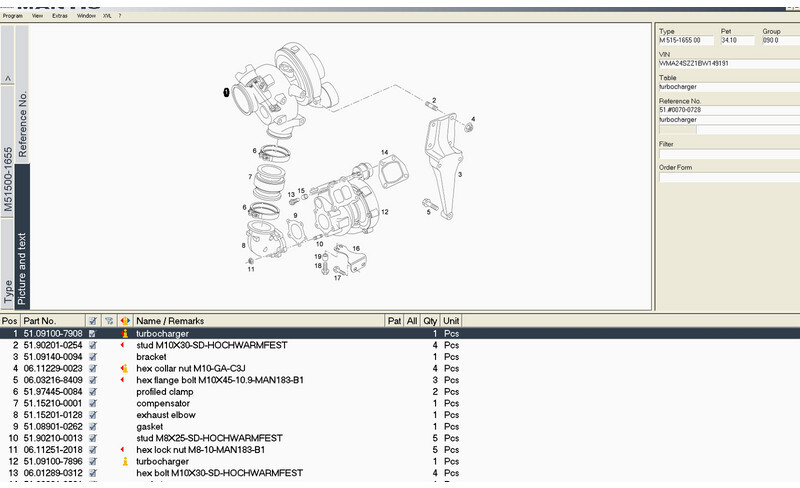800x488 pixels.
Task: Open the Program menu
Action: [13, 16]
